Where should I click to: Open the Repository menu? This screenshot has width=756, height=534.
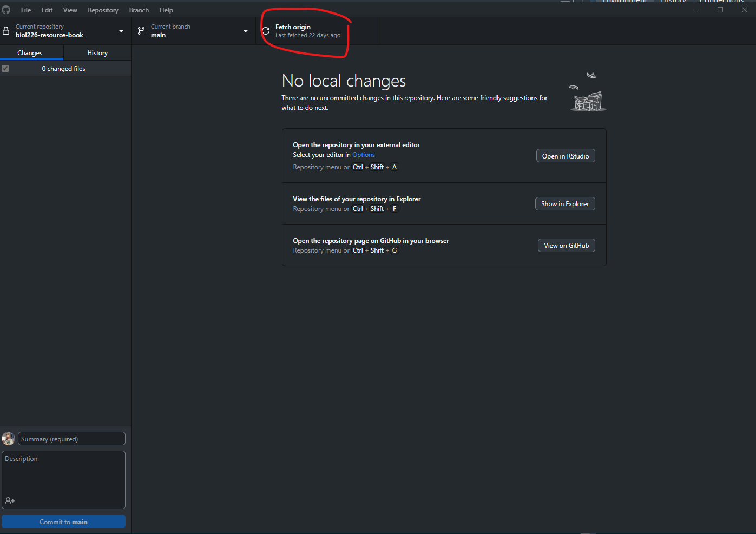[x=103, y=10]
